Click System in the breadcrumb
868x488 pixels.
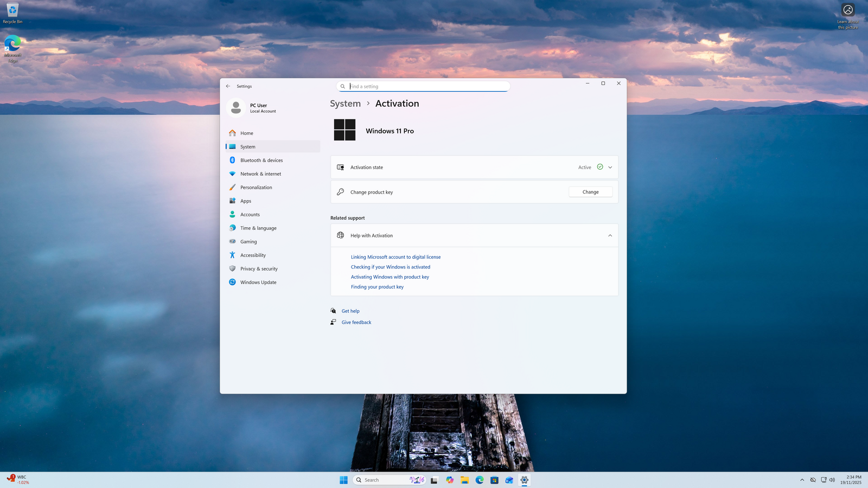[x=345, y=104]
